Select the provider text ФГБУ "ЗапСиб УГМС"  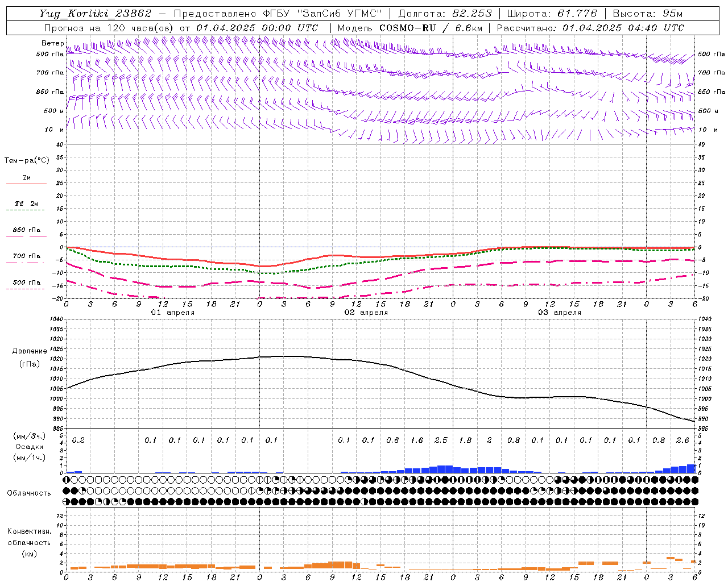tap(323, 14)
